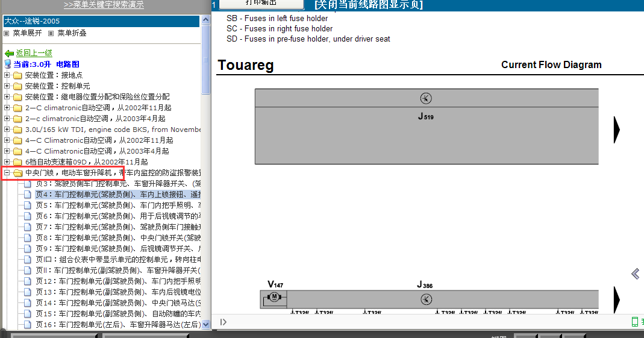Expand 4—C Climatronic自动空调 从2002年11月起
This screenshot has height=338, width=644.
pyautogui.click(x=7, y=140)
